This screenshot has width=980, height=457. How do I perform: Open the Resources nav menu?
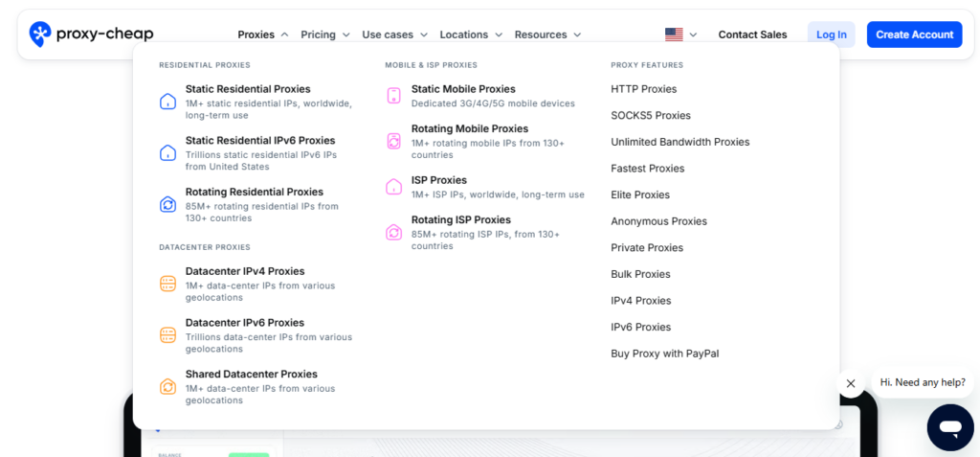pos(547,34)
